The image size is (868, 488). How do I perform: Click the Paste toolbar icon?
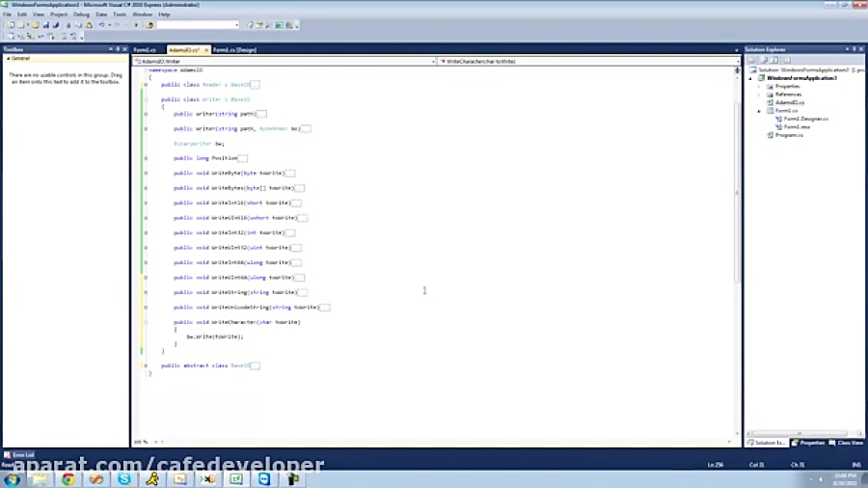click(89, 25)
